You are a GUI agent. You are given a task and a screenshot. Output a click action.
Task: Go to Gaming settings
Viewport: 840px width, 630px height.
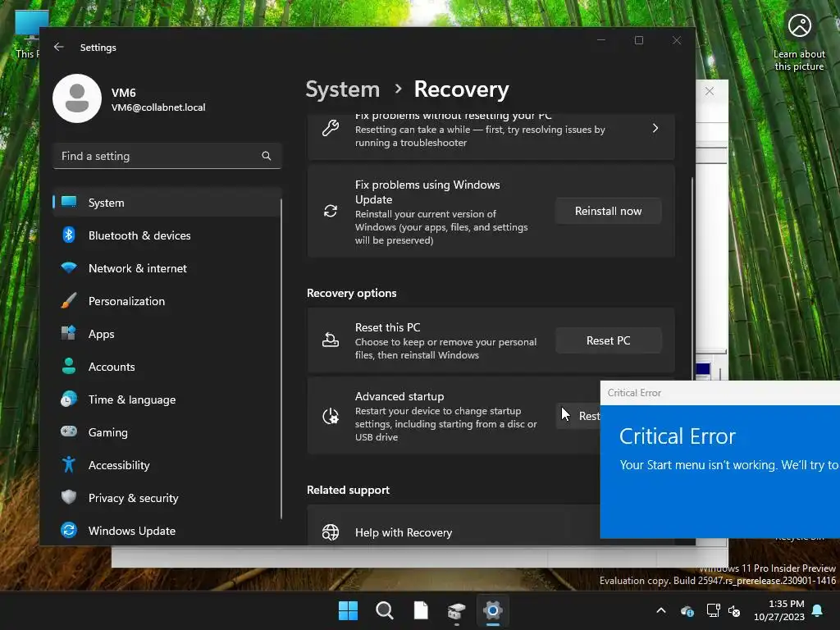tap(167, 432)
